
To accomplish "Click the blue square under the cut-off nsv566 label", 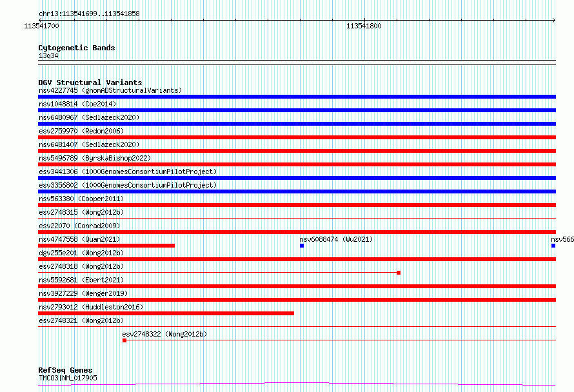I will (553, 246).
